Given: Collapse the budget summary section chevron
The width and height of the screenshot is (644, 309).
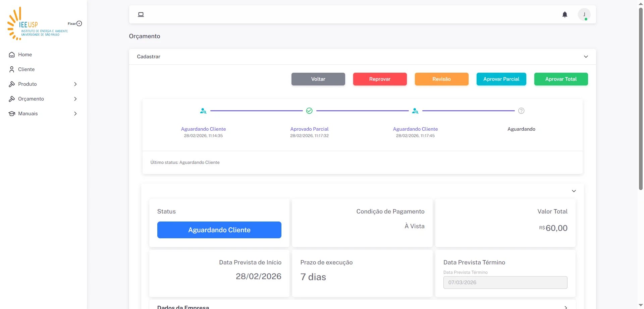Looking at the screenshot, I should [574, 191].
